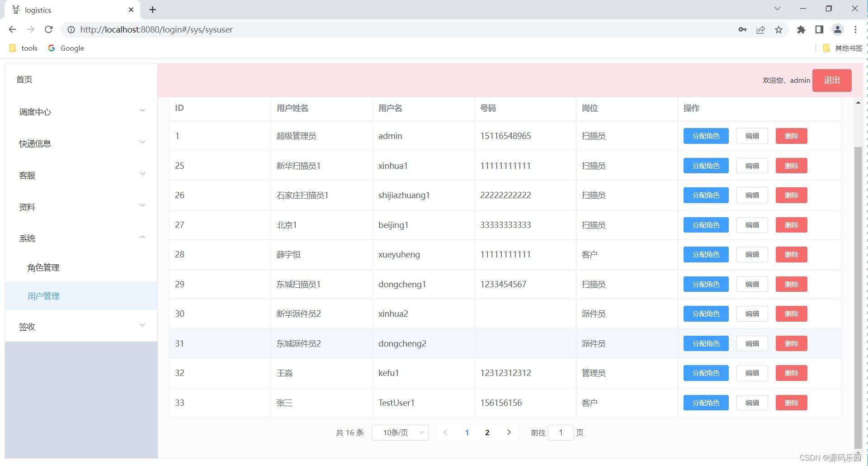
Task: Open a new browser tab
Action: (152, 10)
